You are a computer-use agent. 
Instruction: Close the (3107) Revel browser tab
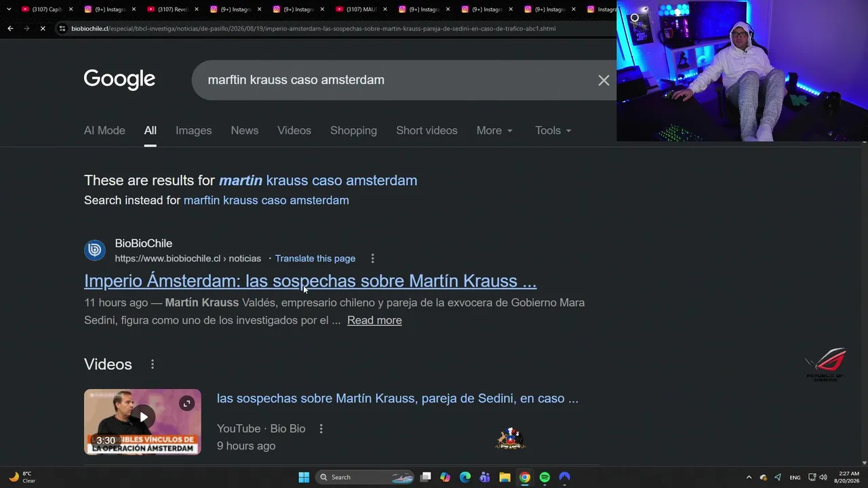[x=196, y=9]
